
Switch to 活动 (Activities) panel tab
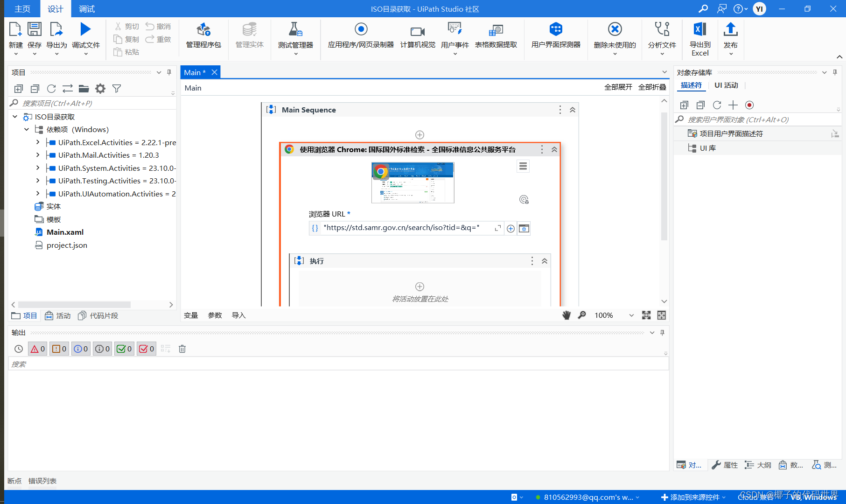[x=58, y=316]
